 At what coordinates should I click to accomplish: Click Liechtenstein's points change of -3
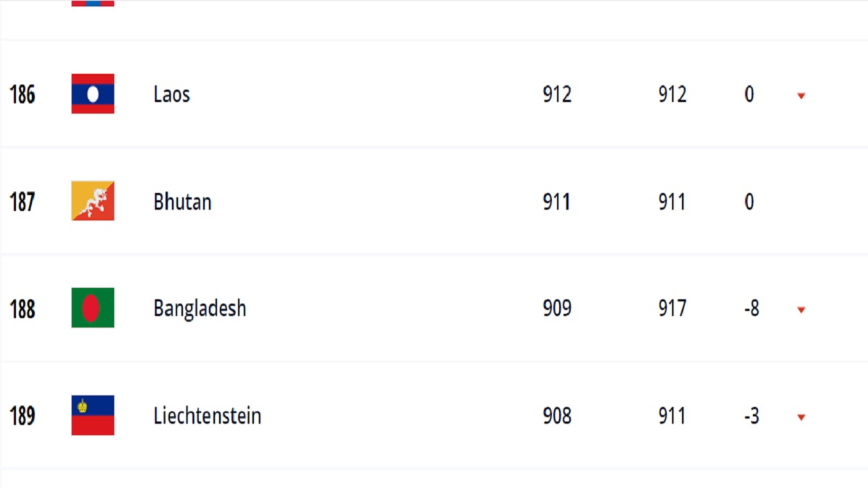point(751,416)
